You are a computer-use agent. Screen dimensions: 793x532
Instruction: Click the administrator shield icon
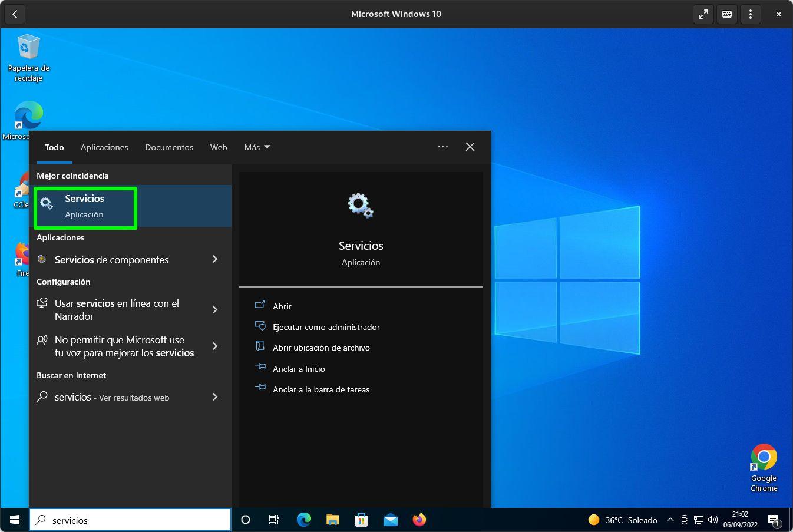pyautogui.click(x=260, y=326)
